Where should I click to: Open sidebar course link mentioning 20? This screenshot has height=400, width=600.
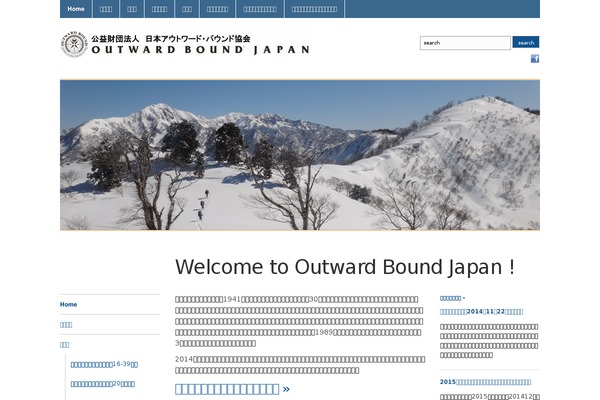(103, 384)
